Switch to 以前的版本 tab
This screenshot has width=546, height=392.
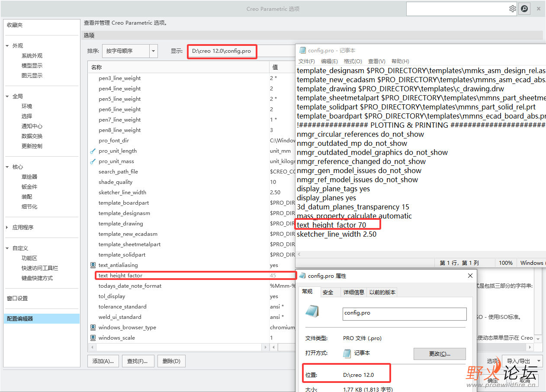tap(382, 292)
